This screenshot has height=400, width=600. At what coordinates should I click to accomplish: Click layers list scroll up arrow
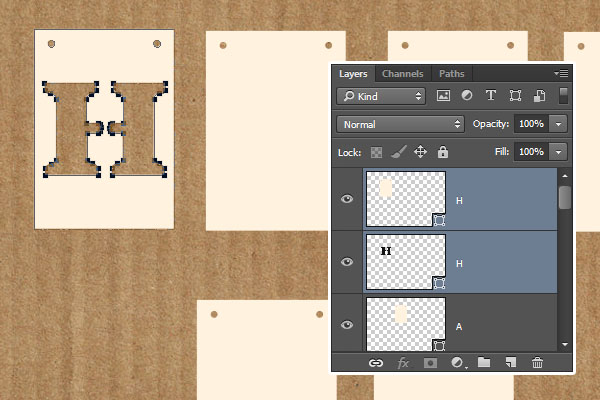[x=565, y=176]
